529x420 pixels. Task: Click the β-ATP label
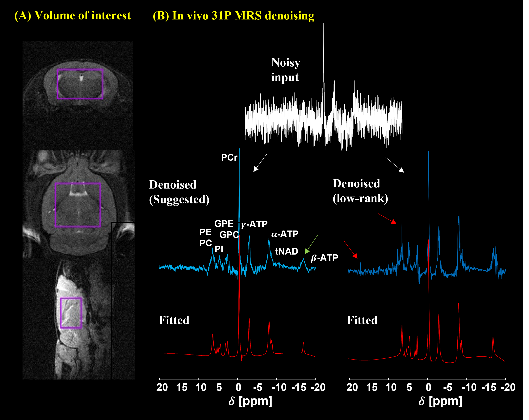click(x=324, y=258)
